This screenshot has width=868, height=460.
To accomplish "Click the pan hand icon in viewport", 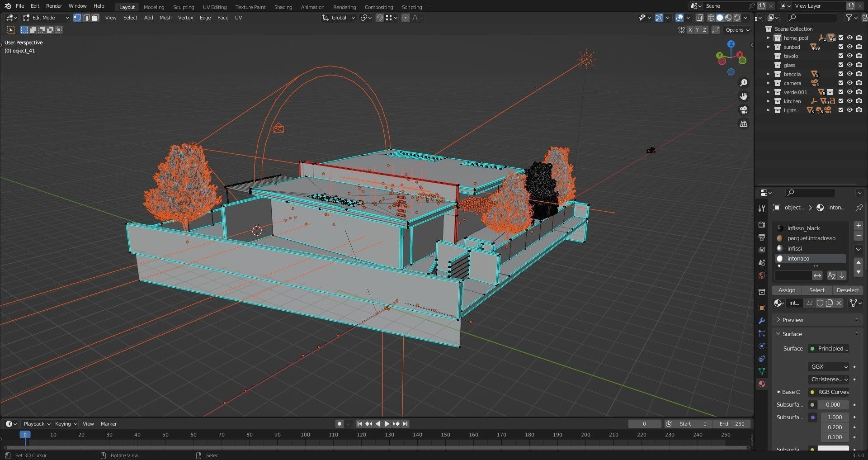I will click(x=743, y=96).
